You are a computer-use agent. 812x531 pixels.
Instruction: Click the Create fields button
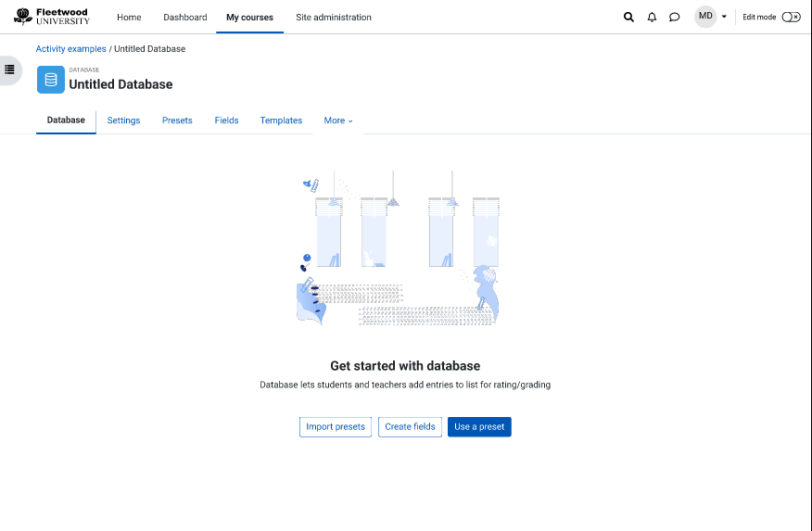(x=410, y=427)
